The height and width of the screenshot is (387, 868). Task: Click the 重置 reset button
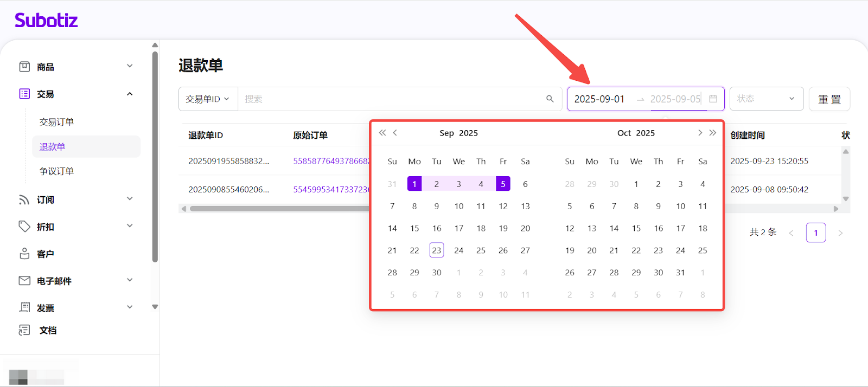point(829,99)
